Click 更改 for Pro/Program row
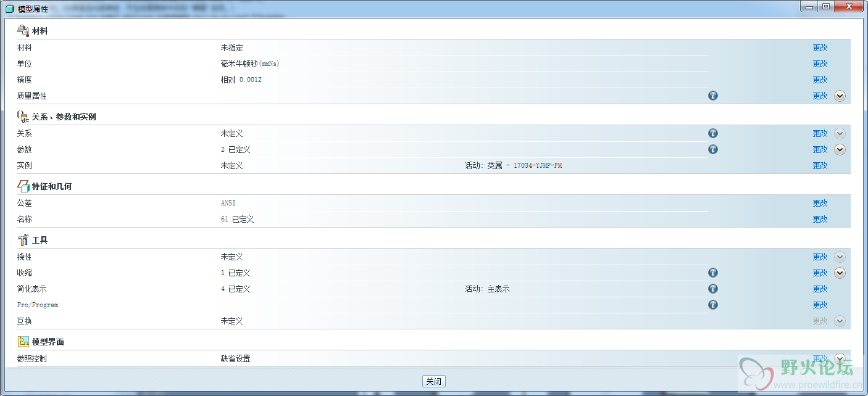The width and height of the screenshot is (868, 396). (x=820, y=305)
